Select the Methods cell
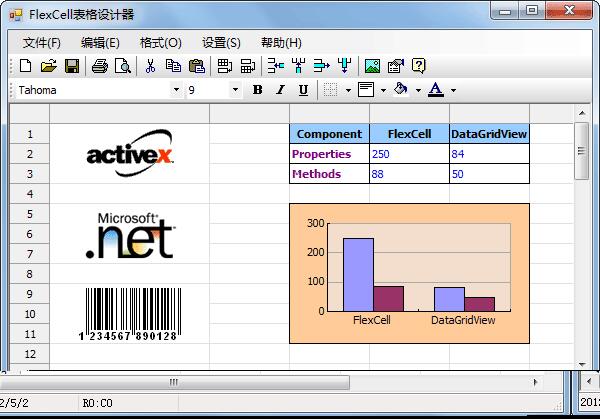The height and width of the screenshot is (419, 600). point(329,174)
